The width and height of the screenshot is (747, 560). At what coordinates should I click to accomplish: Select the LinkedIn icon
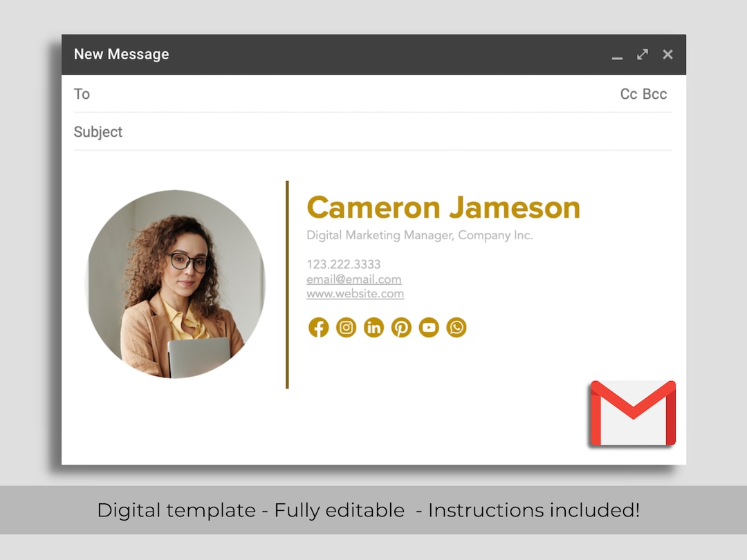pyautogui.click(x=373, y=328)
